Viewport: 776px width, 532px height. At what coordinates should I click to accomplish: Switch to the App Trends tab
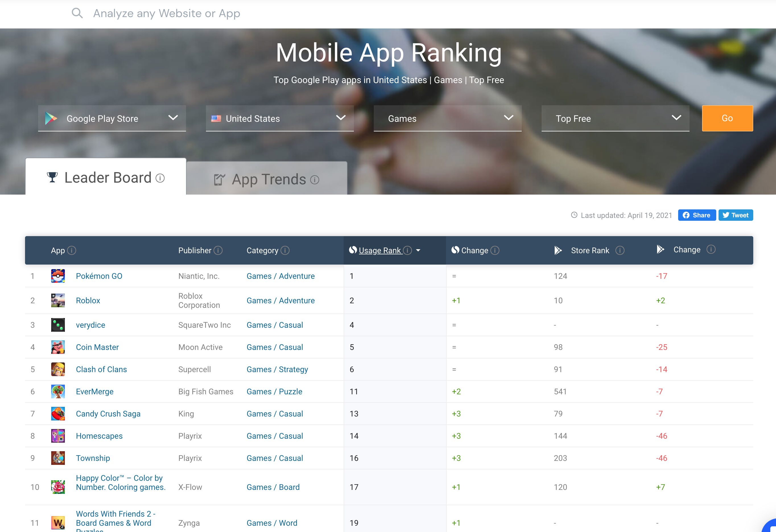coord(267,179)
